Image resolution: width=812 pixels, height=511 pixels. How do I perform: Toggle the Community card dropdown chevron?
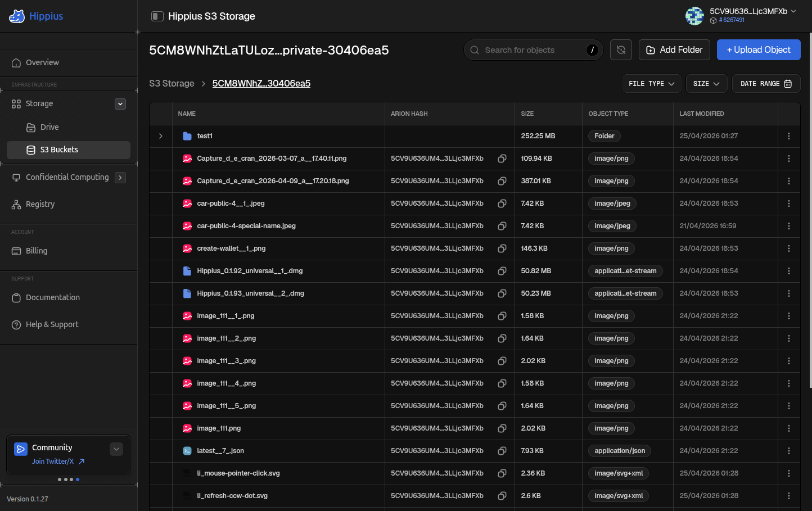click(116, 449)
